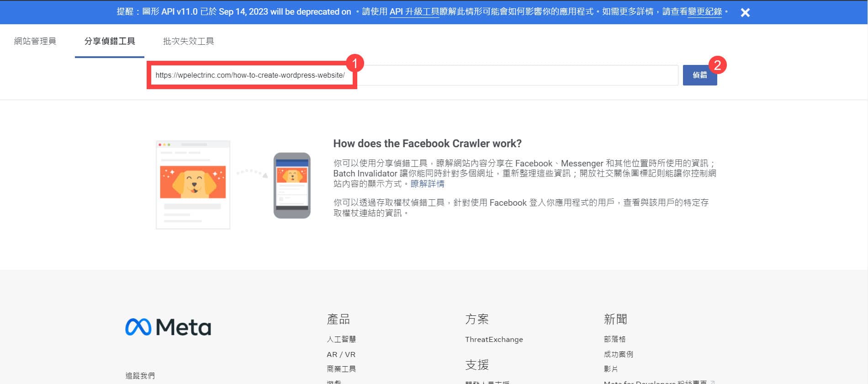Click the blue 偵錯 debug button
The image size is (868, 384).
coord(700,75)
